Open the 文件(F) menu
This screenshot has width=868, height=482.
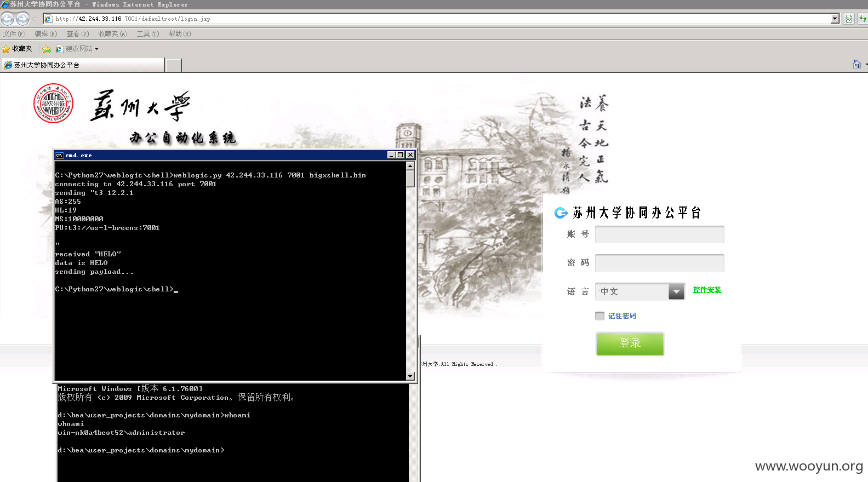(x=14, y=34)
